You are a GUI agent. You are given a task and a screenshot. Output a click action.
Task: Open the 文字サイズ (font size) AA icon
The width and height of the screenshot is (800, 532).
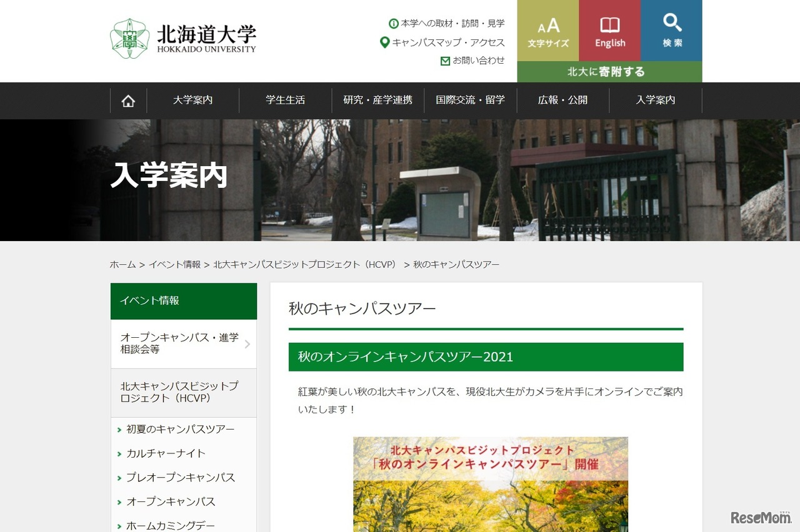[547, 26]
